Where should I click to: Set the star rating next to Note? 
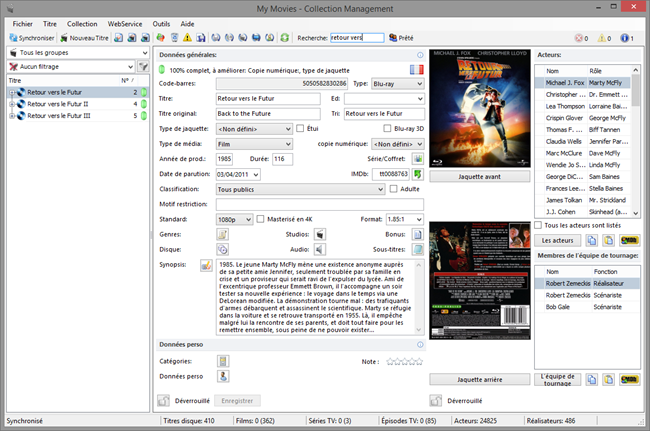pyautogui.click(x=404, y=361)
